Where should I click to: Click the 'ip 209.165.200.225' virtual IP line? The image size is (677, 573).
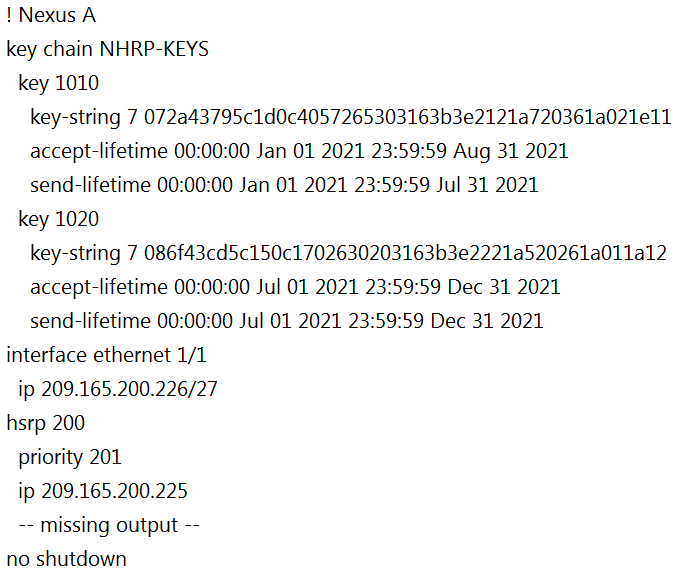(103, 491)
